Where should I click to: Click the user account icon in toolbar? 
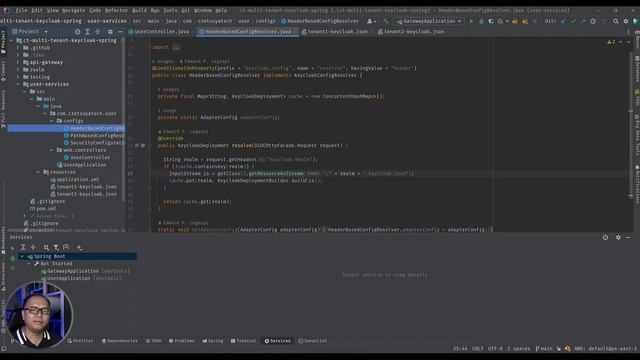(x=371, y=21)
